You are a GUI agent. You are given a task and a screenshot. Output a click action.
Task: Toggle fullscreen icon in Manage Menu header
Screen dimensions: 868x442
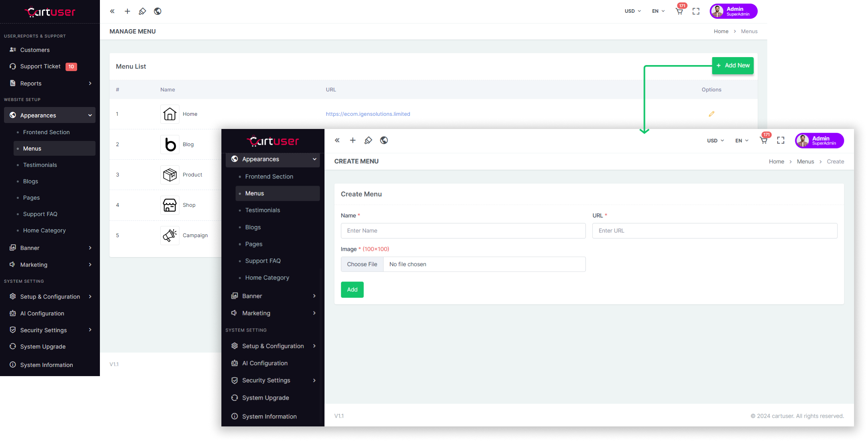point(696,11)
